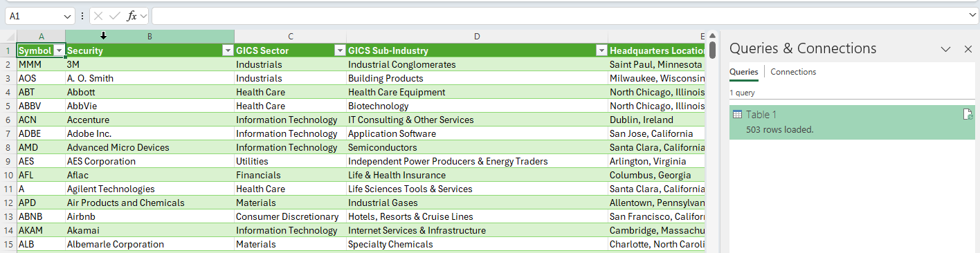This screenshot has width=980, height=253.
Task: Click the Agilent Technologies cell
Action: pyautogui.click(x=149, y=189)
